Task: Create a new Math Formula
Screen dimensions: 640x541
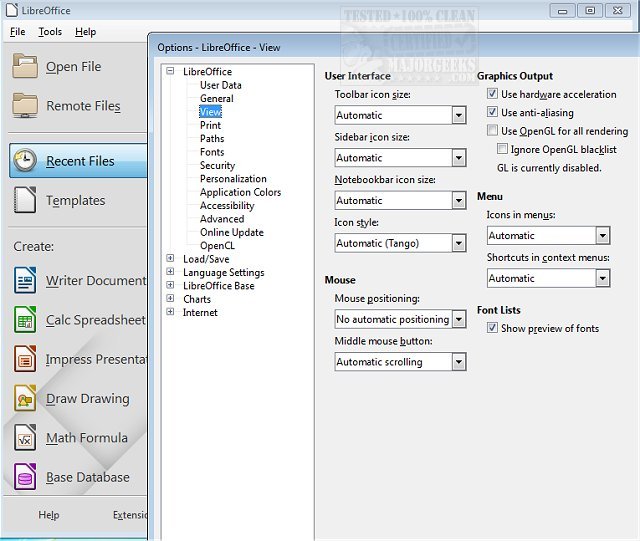Action: click(x=87, y=437)
